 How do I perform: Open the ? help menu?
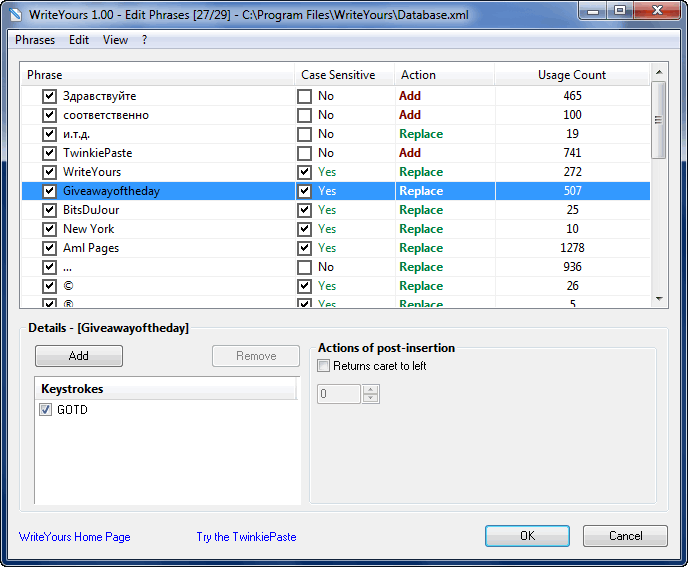click(144, 40)
